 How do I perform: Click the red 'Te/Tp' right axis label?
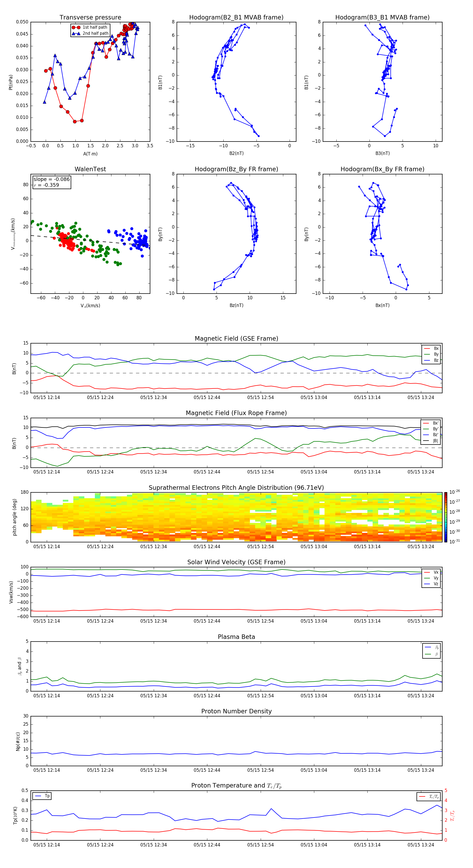[x=453, y=815]
